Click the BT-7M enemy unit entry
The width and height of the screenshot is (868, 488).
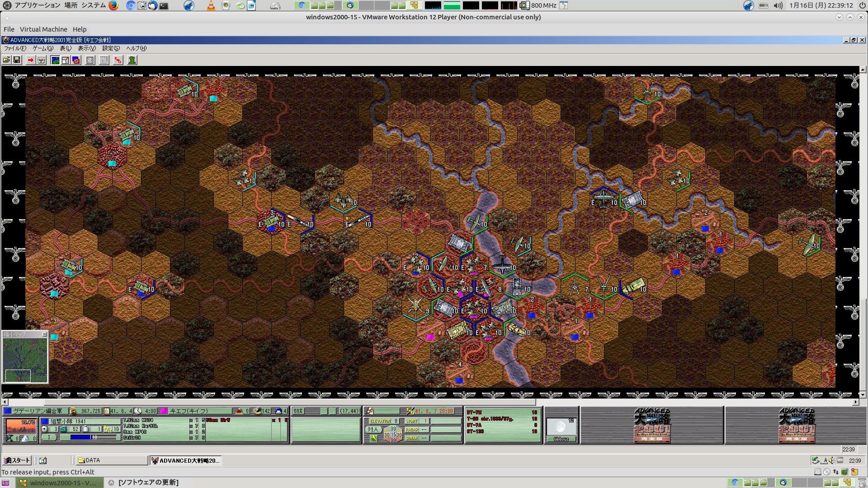coord(502,413)
